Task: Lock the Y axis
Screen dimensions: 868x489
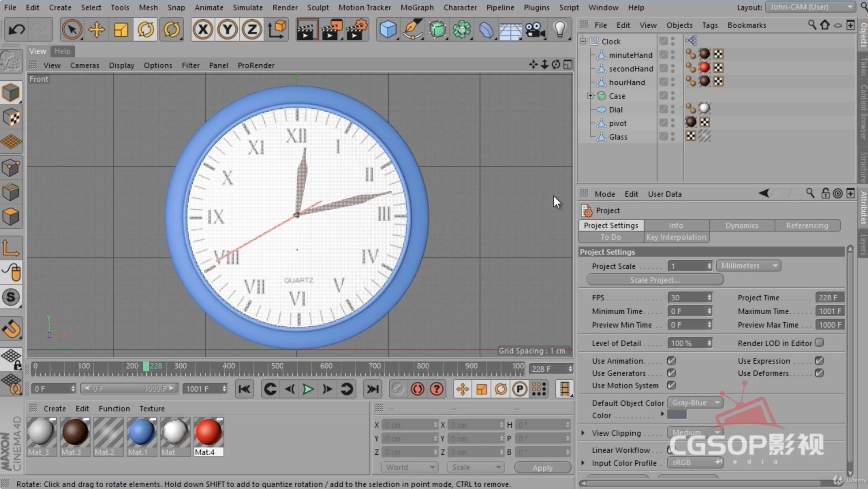Action: [227, 29]
